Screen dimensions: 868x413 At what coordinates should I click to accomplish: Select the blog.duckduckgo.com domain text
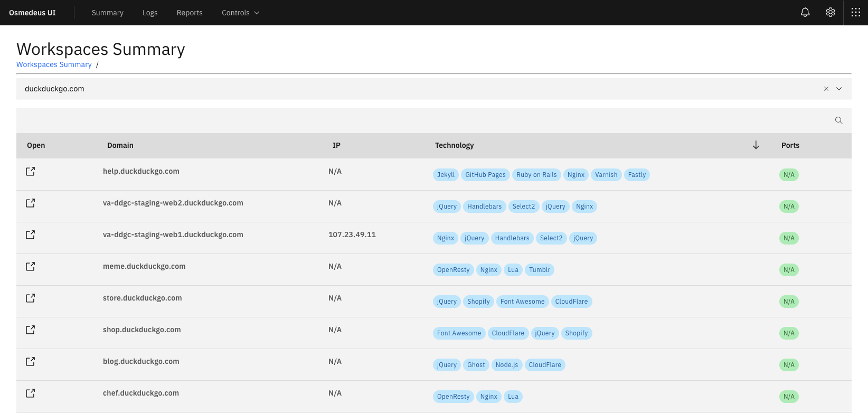[141, 361]
